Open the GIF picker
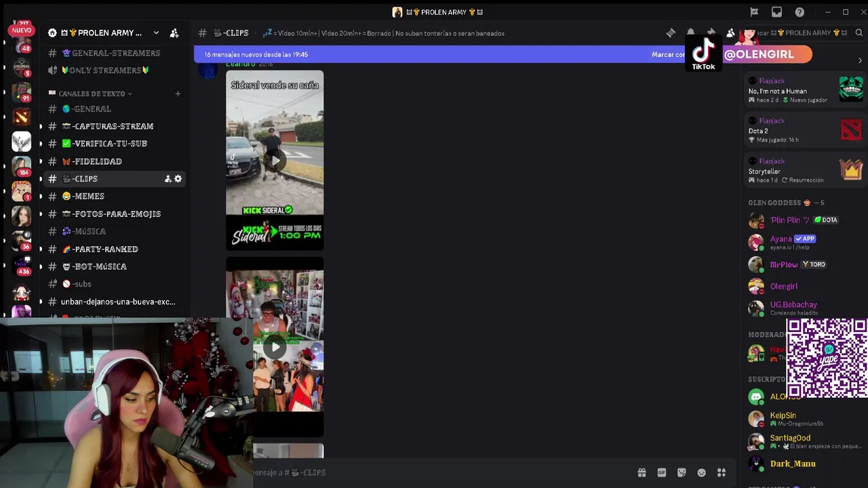868x488 pixels. (x=661, y=472)
